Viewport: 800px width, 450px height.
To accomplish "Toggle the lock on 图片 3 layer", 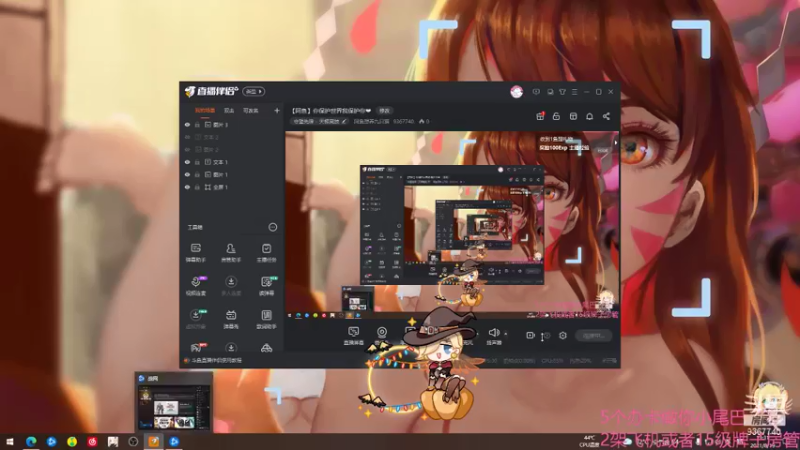I will click(x=197, y=125).
